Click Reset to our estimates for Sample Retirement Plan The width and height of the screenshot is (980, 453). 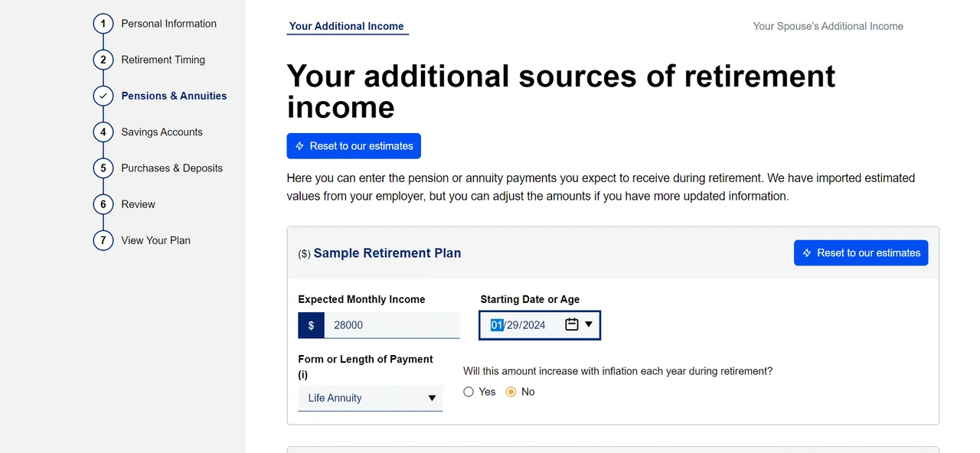(x=861, y=253)
